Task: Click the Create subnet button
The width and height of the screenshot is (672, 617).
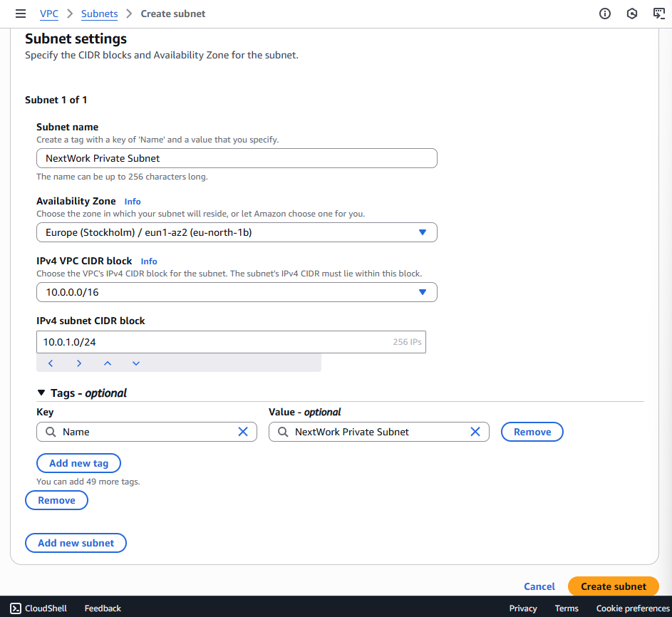Action: pos(613,586)
